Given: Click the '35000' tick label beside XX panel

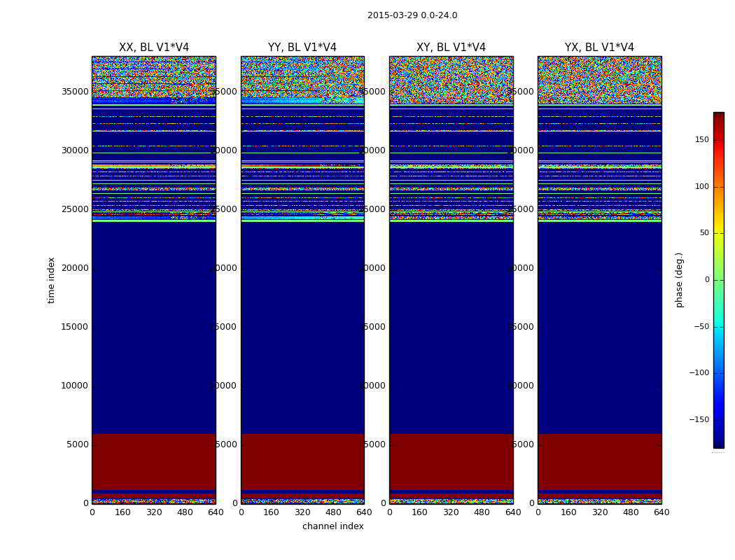Looking at the screenshot, I should [x=75, y=92].
